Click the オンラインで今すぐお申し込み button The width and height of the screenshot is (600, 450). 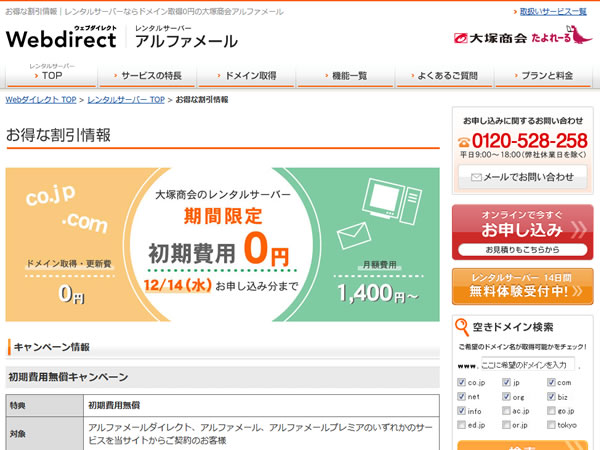click(523, 232)
